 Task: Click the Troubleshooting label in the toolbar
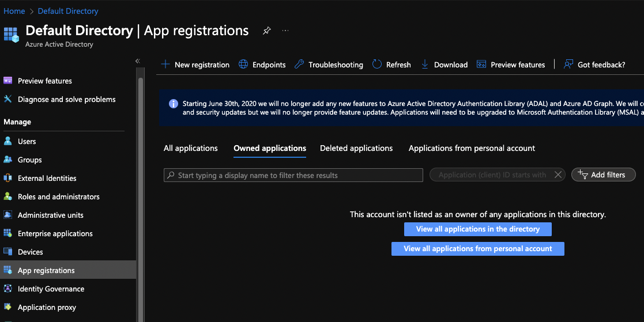[336, 65]
